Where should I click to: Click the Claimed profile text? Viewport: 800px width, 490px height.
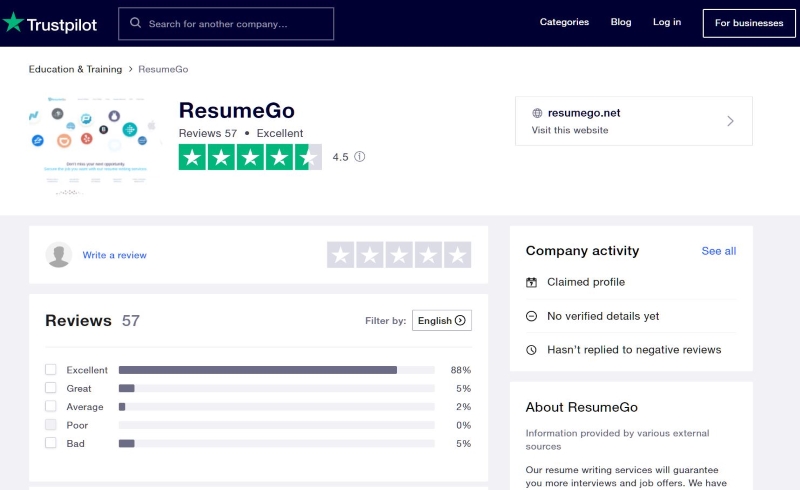click(586, 282)
